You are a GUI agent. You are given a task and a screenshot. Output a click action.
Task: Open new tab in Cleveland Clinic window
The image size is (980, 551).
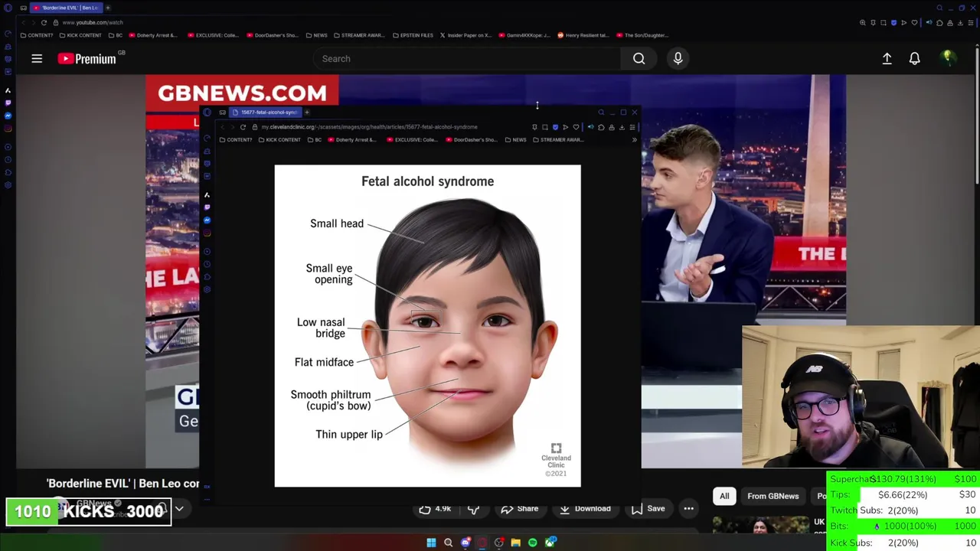(307, 112)
